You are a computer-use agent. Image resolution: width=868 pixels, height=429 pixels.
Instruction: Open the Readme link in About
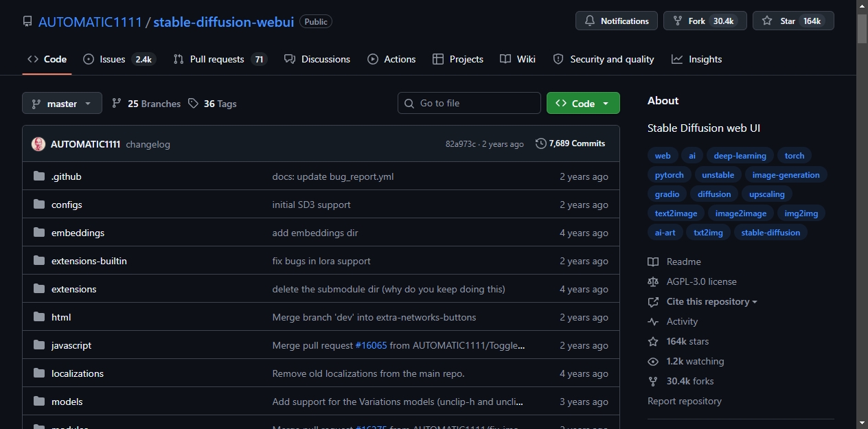[674, 262]
